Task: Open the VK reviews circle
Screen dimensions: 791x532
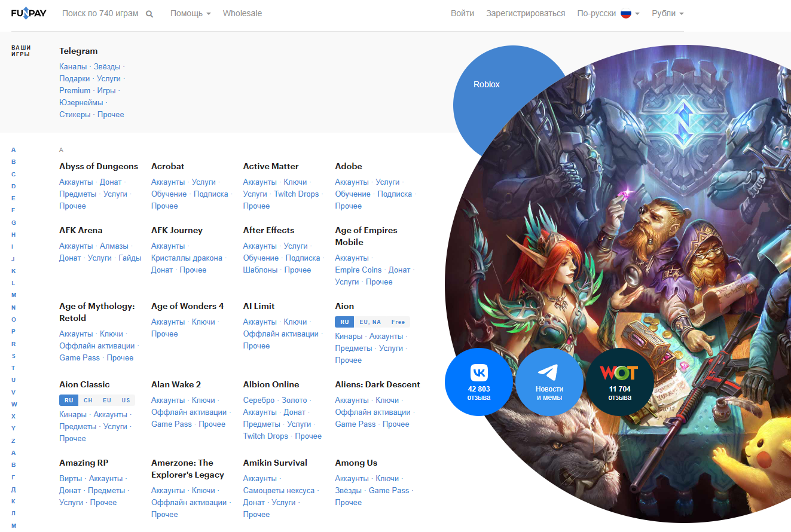Action: coord(478,381)
